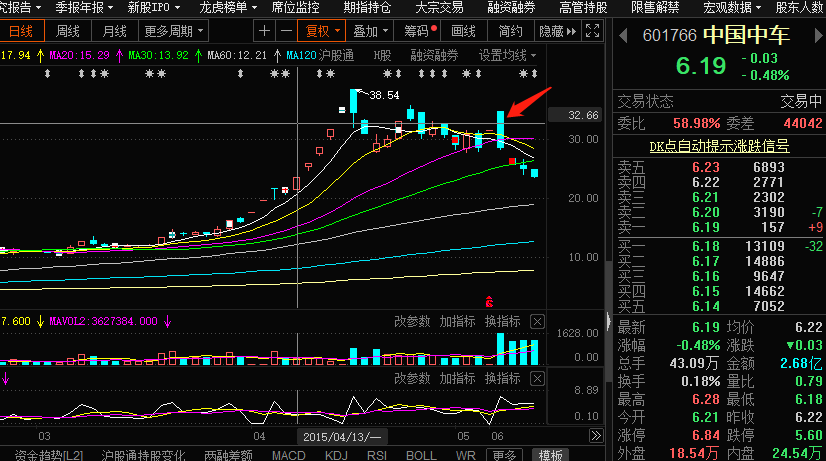
Task: Toggle fullscreen chart view icon
Action: tap(593, 31)
